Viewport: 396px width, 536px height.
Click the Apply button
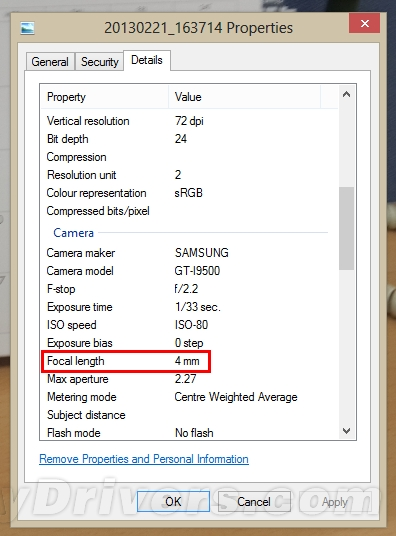(334, 501)
